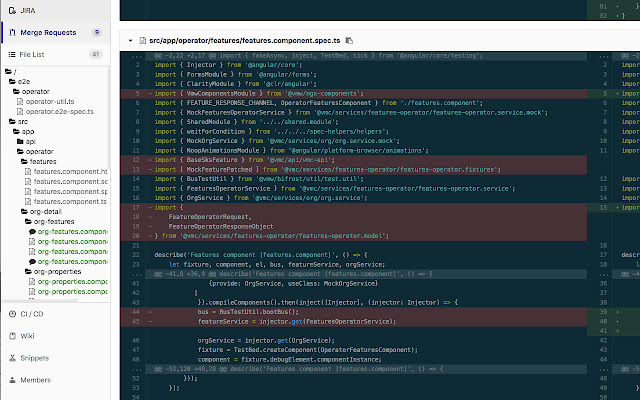Collapse the root '/' folder

point(8,71)
